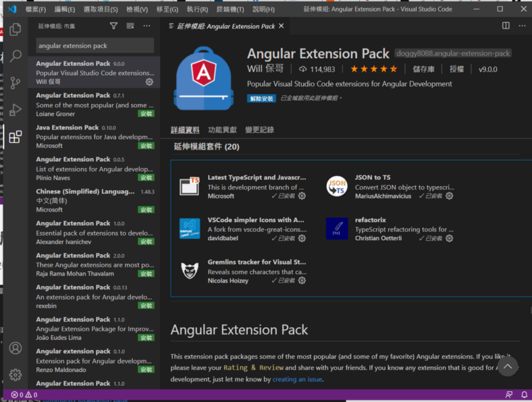Click the Will 保哥 publisher name

(265, 69)
